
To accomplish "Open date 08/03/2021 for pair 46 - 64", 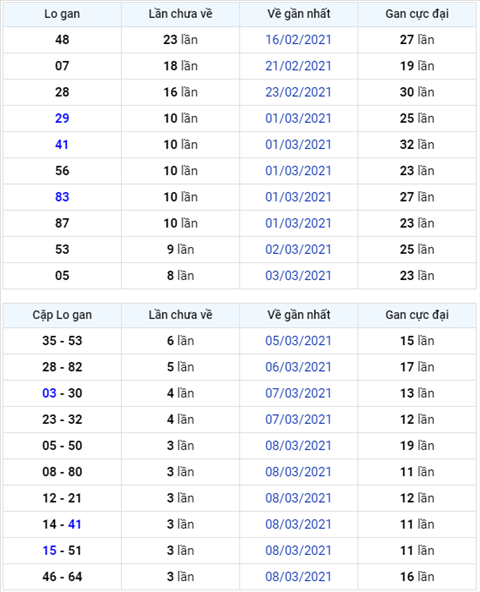I will [x=298, y=577].
